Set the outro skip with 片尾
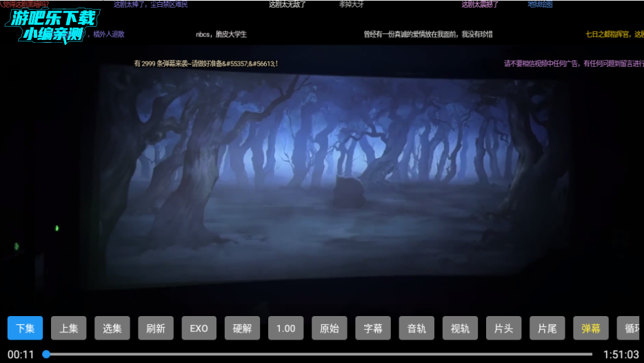The height and width of the screenshot is (363, 644). [x=547, y=328]
